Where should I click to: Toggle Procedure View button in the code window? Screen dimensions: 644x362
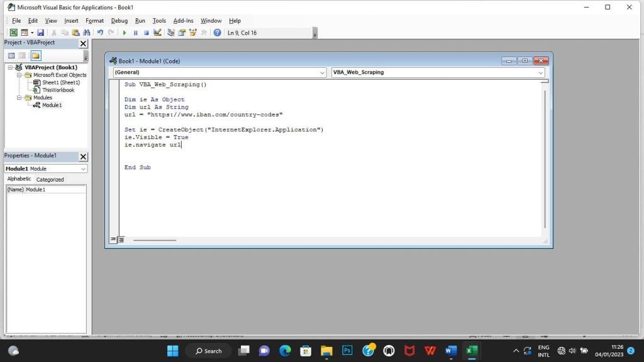click(113, 239)
